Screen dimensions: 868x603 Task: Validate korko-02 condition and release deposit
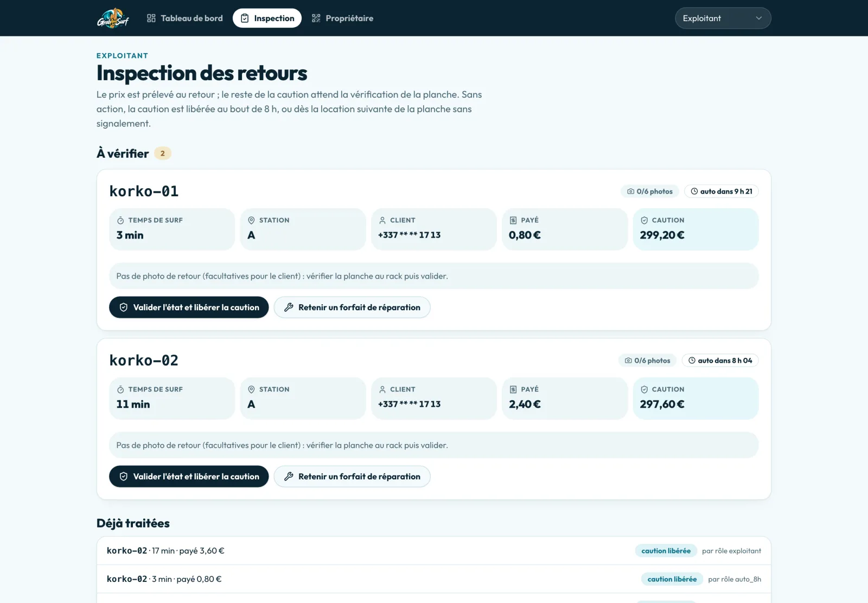coord(189,477)
